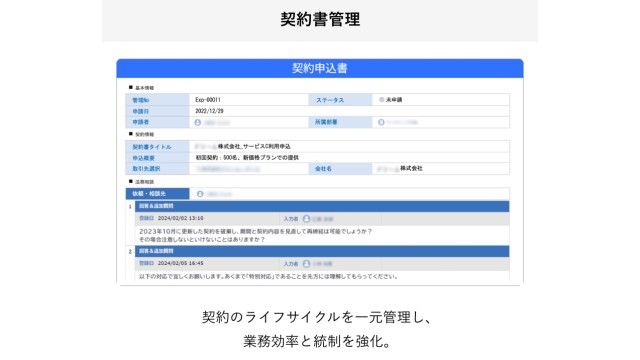640x360 pixels.
Task: Click the ステータス label
Action: click(330, 100)
